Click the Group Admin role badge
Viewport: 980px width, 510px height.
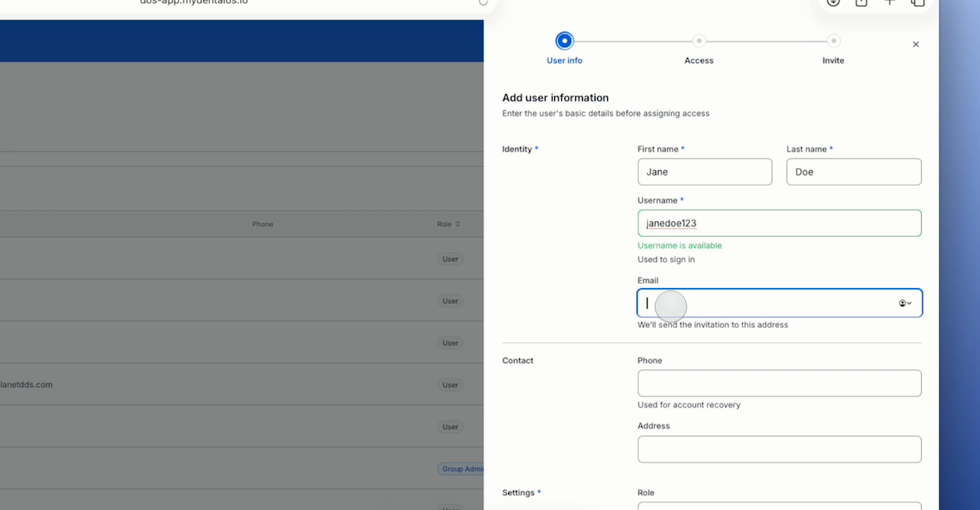[x=461, y=469]
